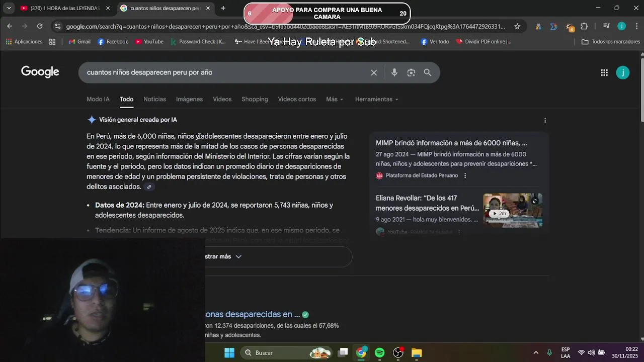Screen dimensions: 644x362
Task: Open the volume control in the system tray
Action: 591,353
